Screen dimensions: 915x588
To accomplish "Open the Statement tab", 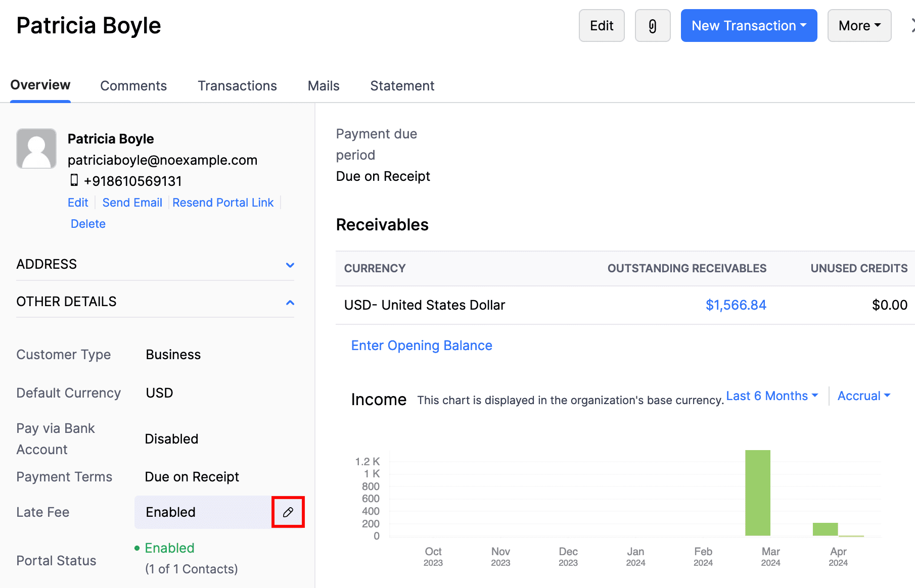I will tap(402, 85).
